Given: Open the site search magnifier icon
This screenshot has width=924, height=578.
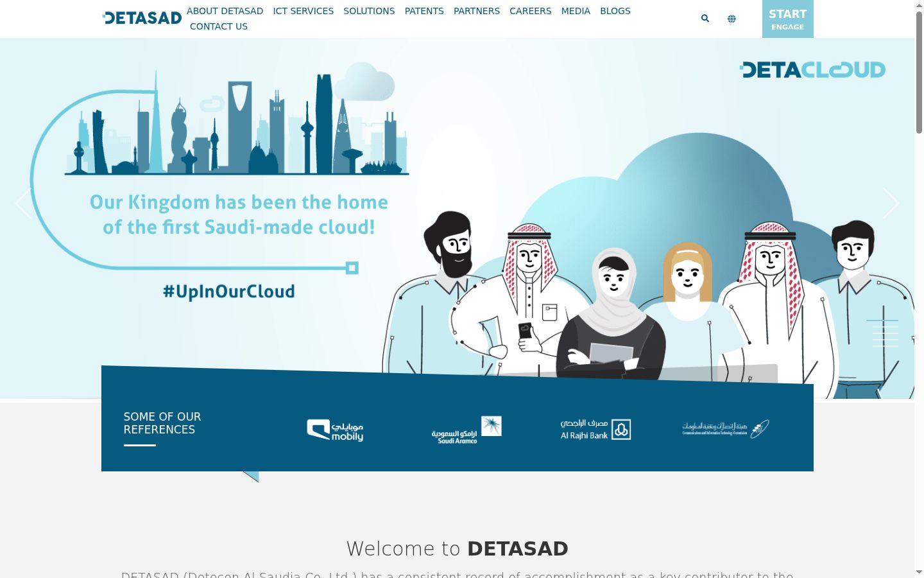Looking at the screenshot, I should point(705,19).
